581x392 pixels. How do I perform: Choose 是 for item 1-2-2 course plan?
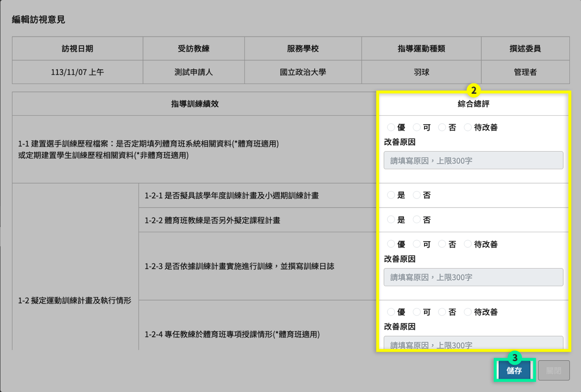pyautogui.click(x=391, y=220)
